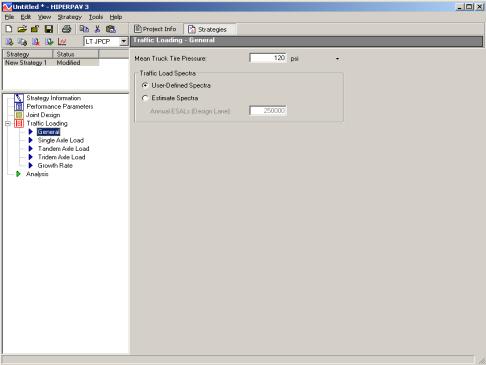Open the Help menu
Screen dimensions: 486x365
(x=116, y=17)
